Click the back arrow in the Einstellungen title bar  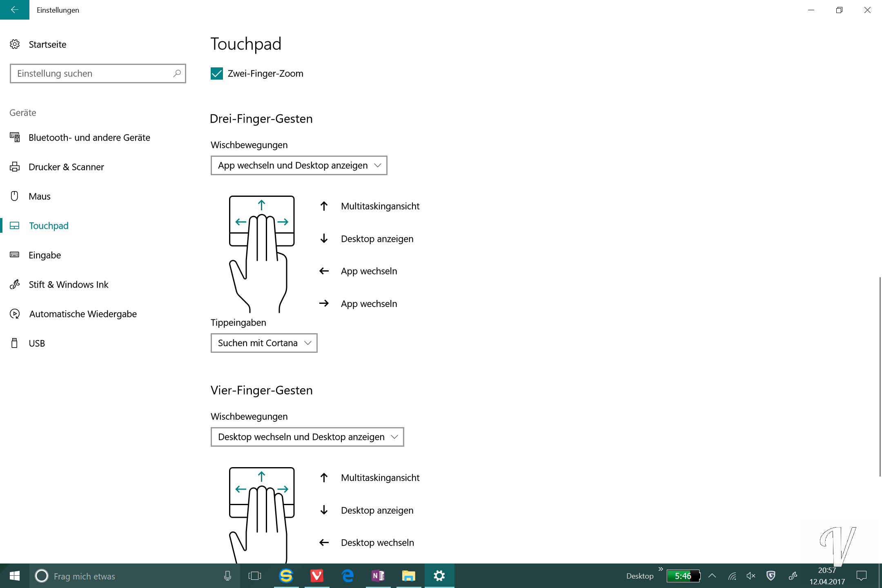pos(14,10)
